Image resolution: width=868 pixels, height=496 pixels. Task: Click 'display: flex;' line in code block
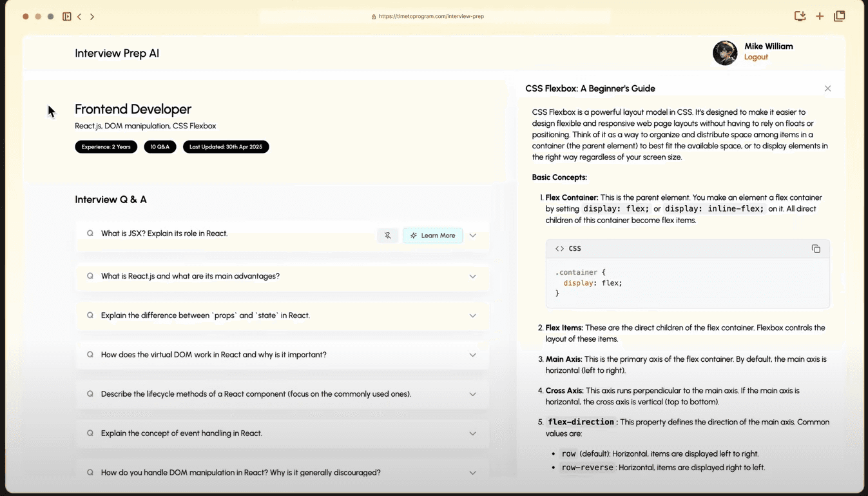(x=593, y=283)
